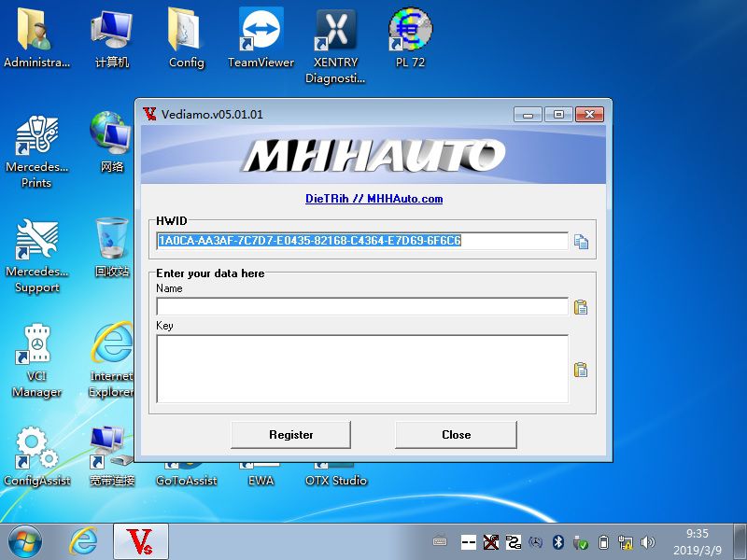Click the HWID value field
The image size is (747, 560).
(x=362, y=241)
